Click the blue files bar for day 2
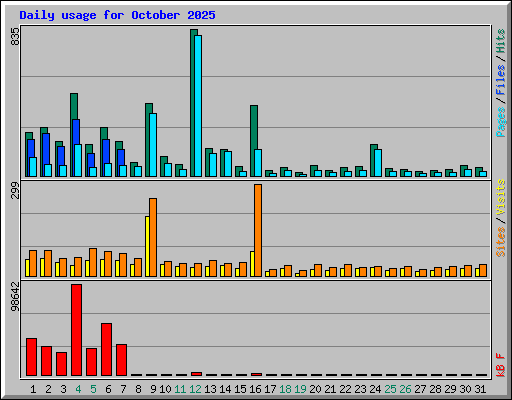This screenshot has width=512, height=400. pos(46,148)
